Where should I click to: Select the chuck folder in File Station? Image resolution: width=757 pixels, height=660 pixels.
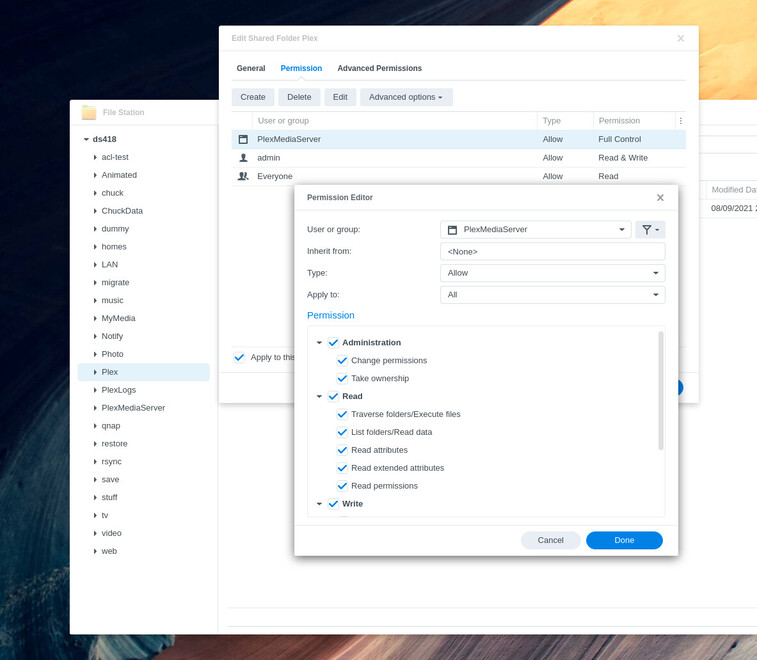pos(112,193)
